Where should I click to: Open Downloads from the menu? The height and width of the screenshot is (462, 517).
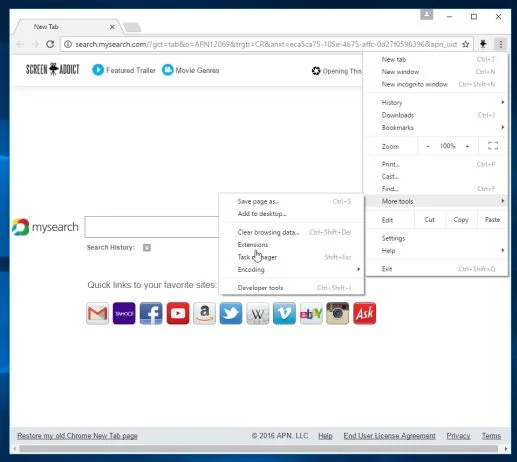pos(436,115)
